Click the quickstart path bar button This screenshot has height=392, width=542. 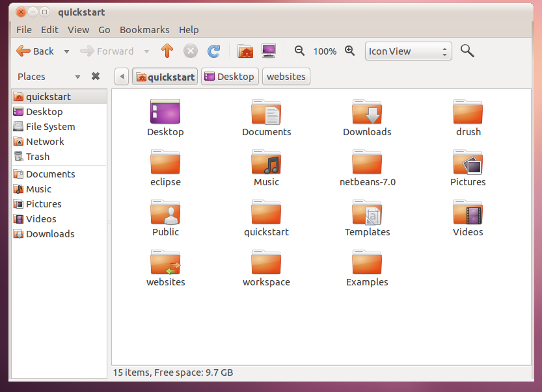pyautogui.click(x=165, y=76)
